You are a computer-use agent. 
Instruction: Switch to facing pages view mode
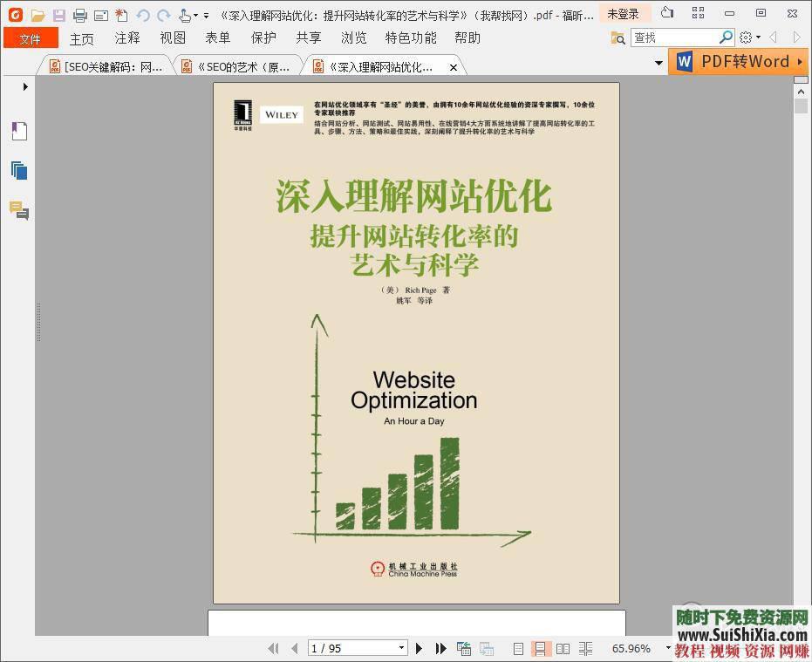(x=563, y=648)
